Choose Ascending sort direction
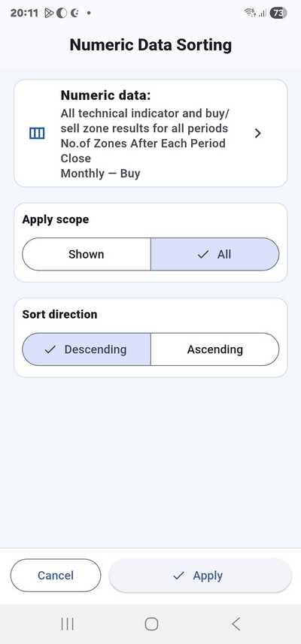 214,349
